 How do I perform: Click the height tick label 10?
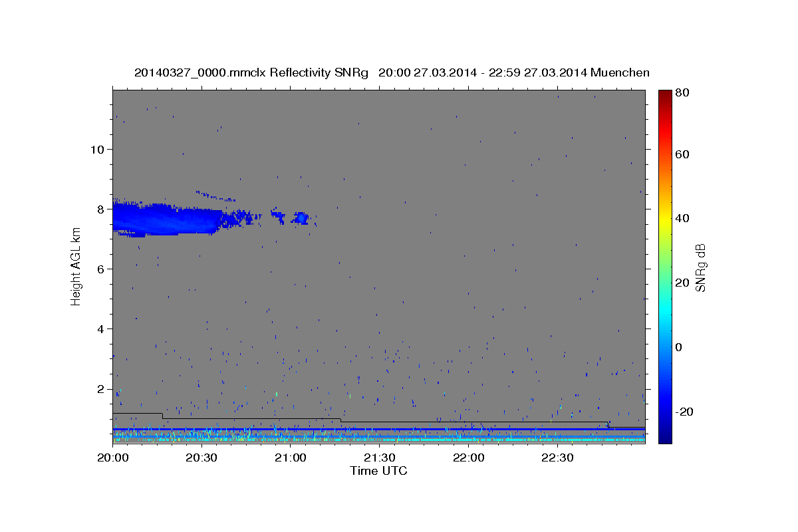[x=98, y=149]
